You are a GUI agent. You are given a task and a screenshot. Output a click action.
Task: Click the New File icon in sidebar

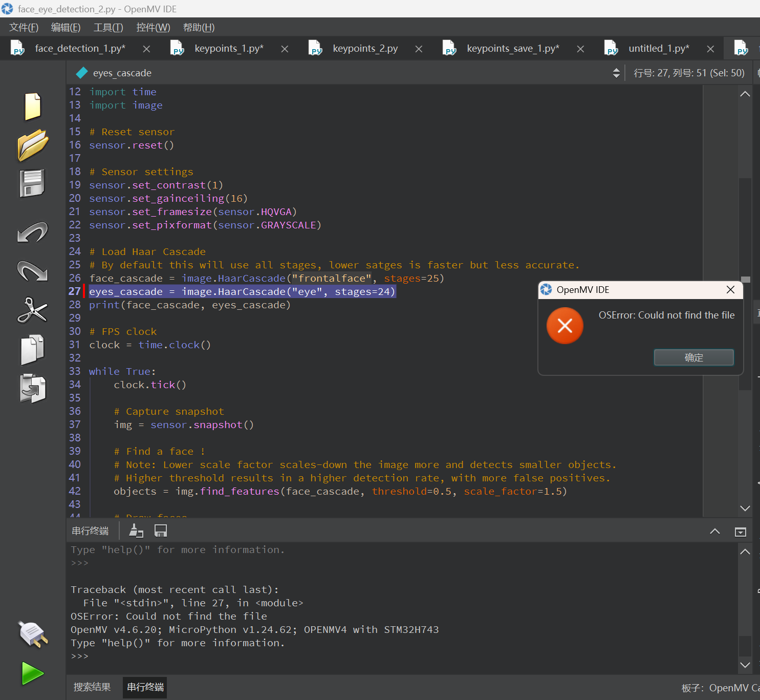32,106
